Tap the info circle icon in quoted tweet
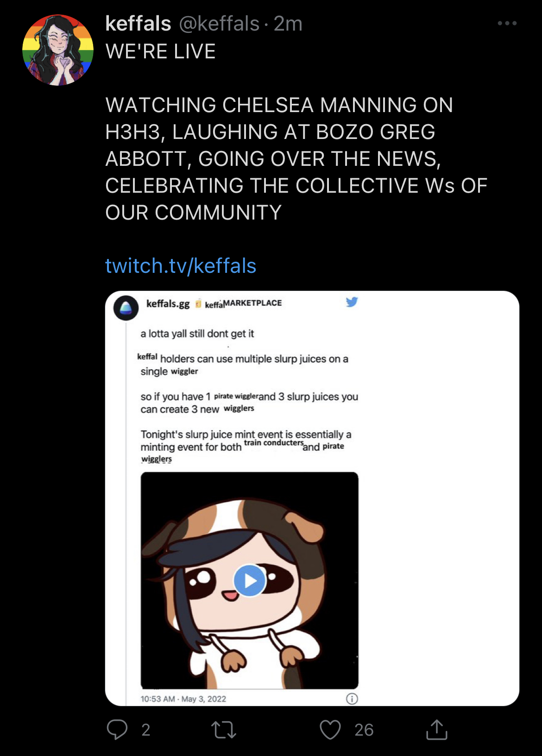The width and height of the screenshot is (542, 756). click(x=352, y=699)
